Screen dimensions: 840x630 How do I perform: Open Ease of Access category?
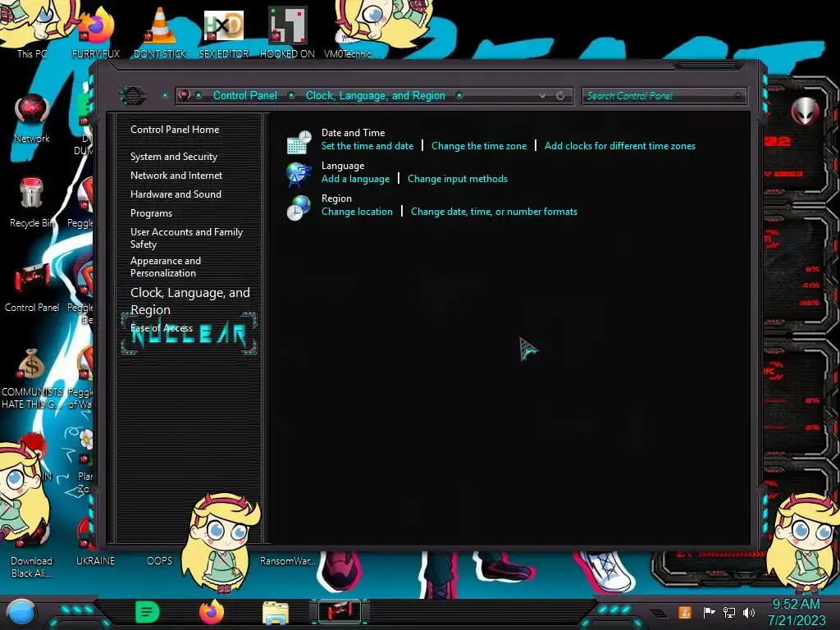point(162,328)
